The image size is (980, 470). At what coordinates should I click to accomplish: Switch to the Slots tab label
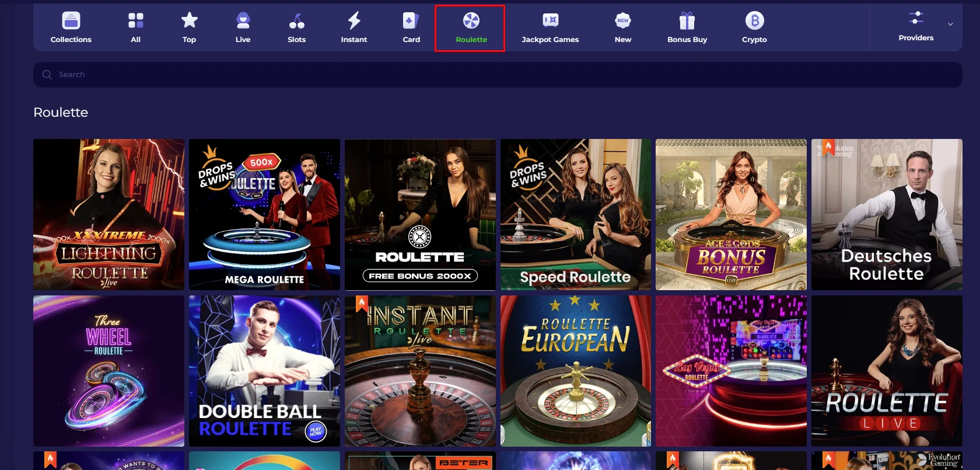coord(297,40)
